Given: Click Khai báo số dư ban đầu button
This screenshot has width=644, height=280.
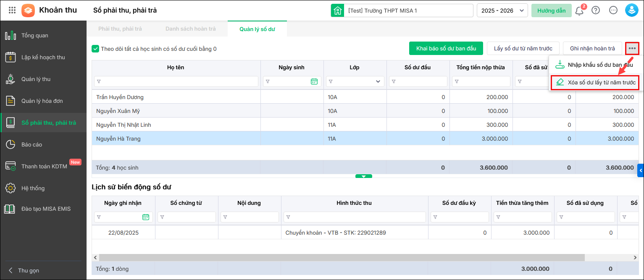Looking at the screenshot, I should (x=446, y=48).
